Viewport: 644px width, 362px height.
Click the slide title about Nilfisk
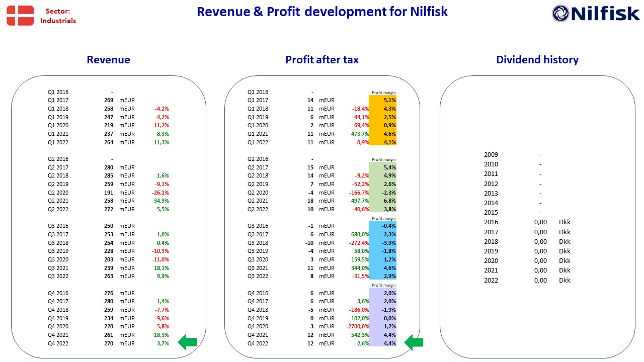point(322,12)
